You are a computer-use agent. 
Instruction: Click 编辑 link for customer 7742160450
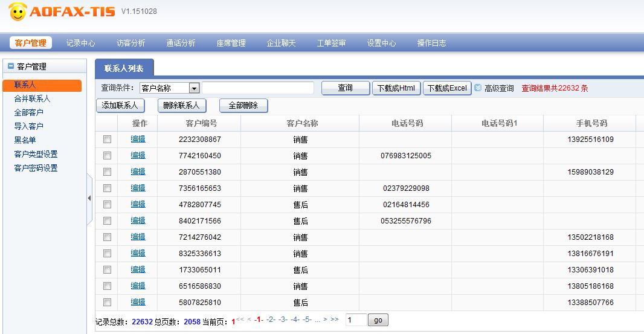pyautogui.click(x=138, y=156)
